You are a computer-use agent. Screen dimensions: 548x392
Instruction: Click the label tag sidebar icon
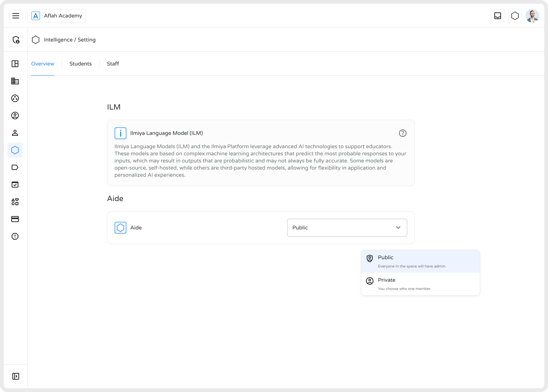(15, 167)
